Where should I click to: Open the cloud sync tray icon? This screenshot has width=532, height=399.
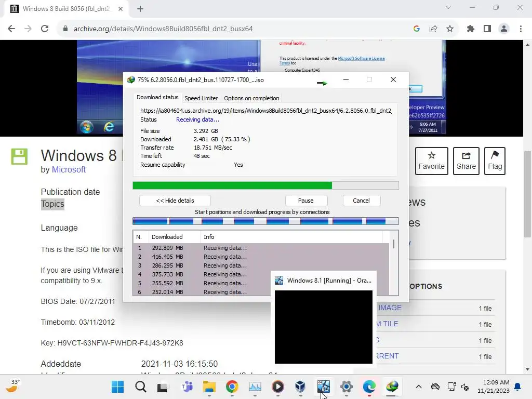tap(435, 387)
